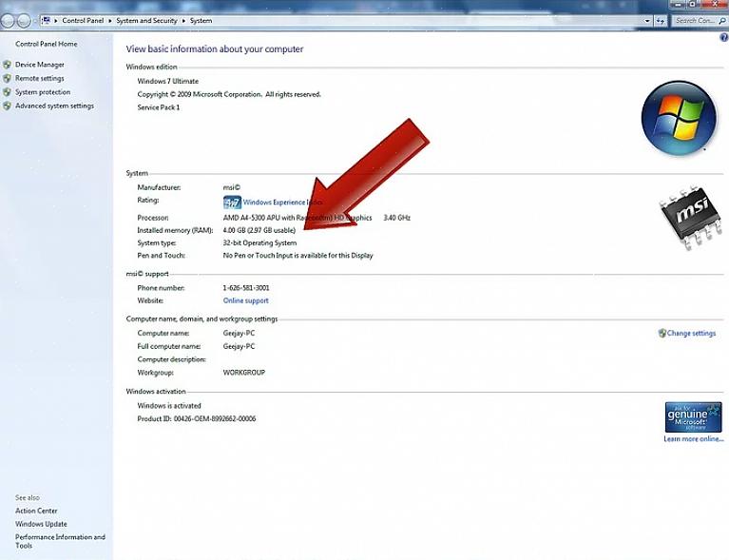Open the Help question mark icon
This screenshot has height=560, width=729.
[x=724, y=38]
